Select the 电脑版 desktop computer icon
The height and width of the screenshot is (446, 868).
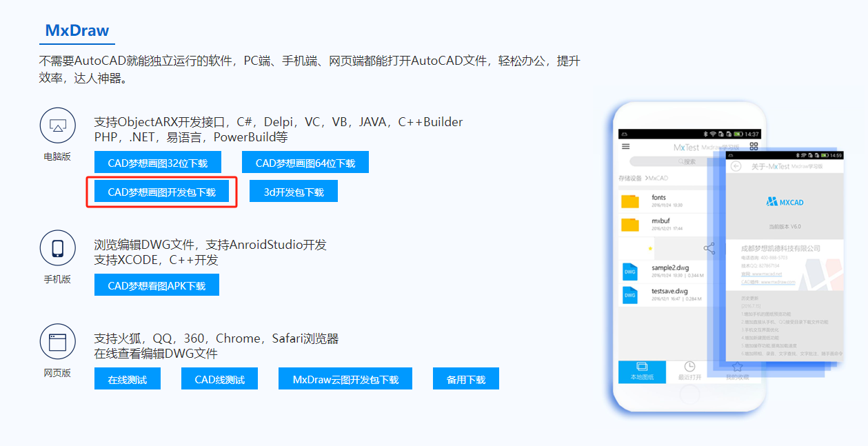(x=57, y=125)
